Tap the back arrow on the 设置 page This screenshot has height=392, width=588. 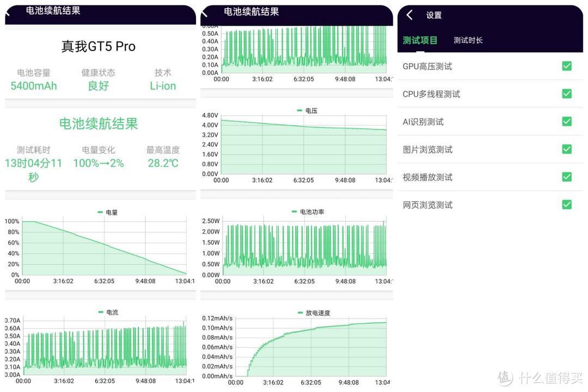pos(410,15)
